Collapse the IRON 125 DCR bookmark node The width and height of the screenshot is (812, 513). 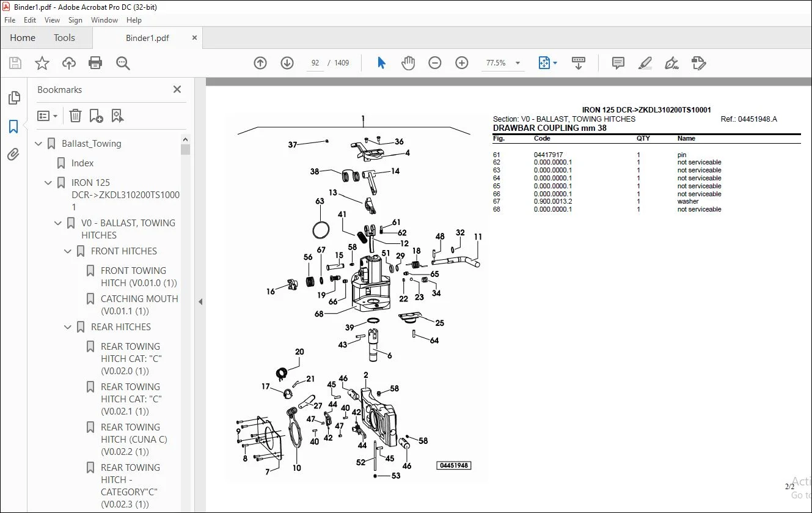coord(48,183)
